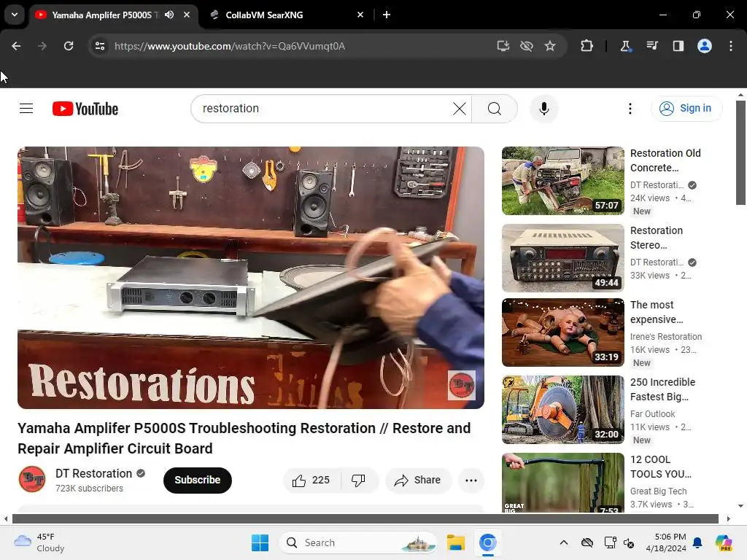Open Chrome Labs flask icon

(x=625, y=46)
